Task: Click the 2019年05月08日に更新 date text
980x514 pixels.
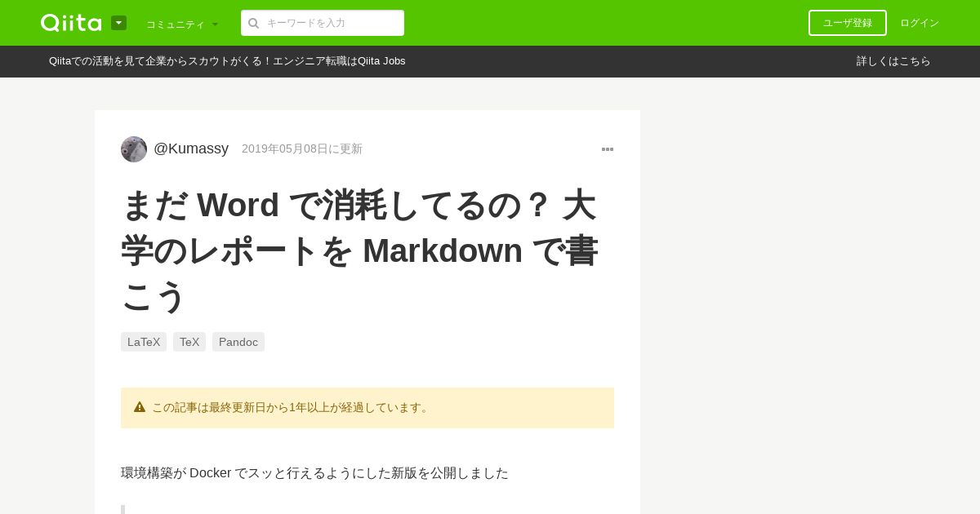Action: click(x=302, y=148)
